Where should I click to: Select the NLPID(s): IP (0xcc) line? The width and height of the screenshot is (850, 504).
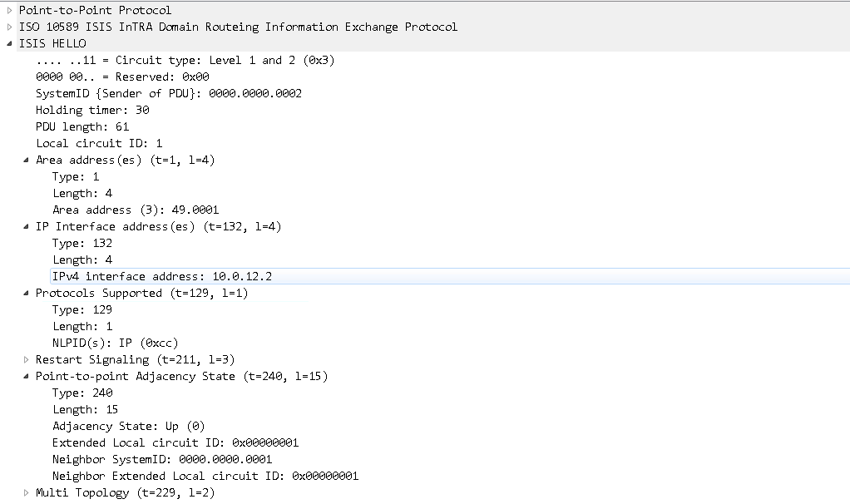115,343
